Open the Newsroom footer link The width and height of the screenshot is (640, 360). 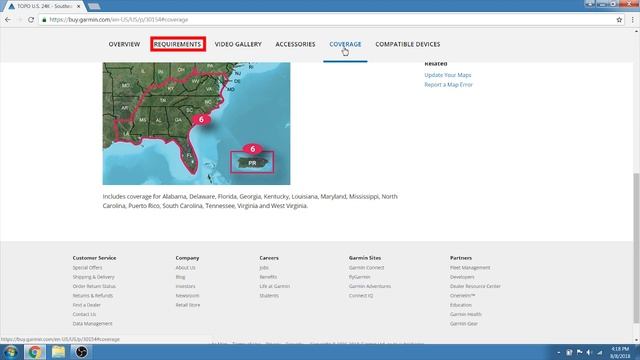click(187, 296)
